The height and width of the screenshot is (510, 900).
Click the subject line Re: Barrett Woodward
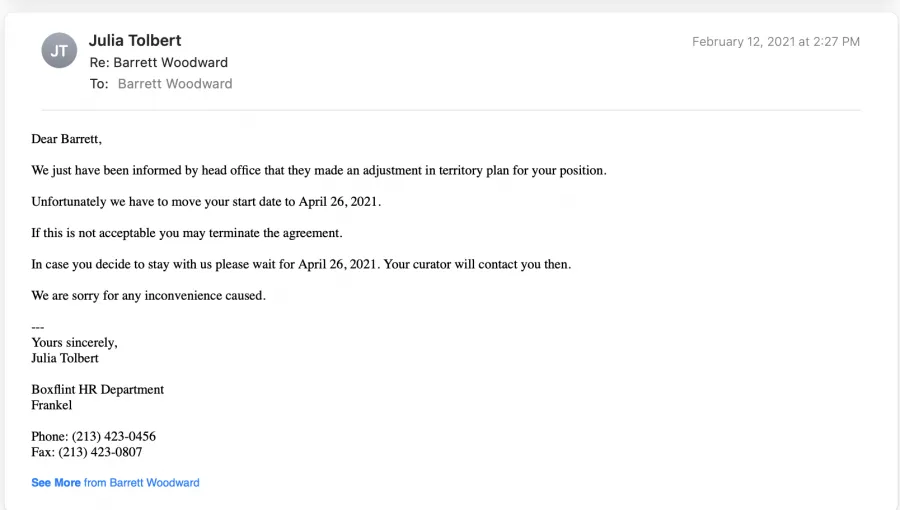coord(158,63)
